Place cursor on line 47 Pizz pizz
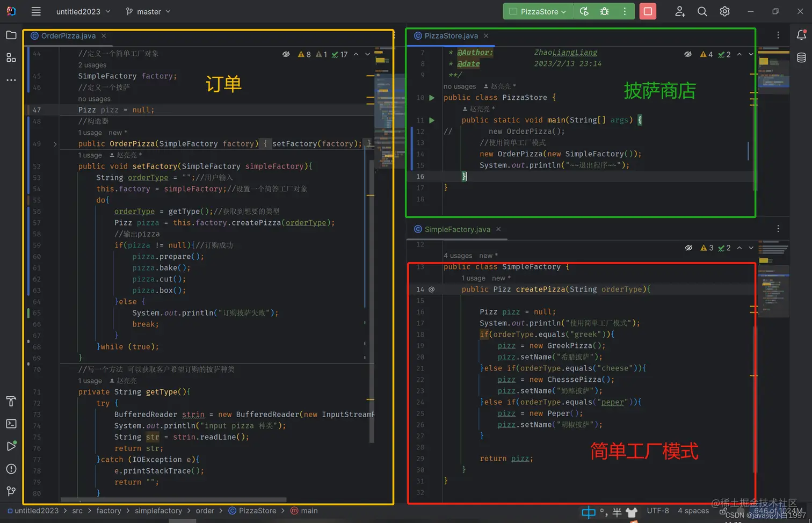This screenshot has width=812, height=523. (116, 110)
